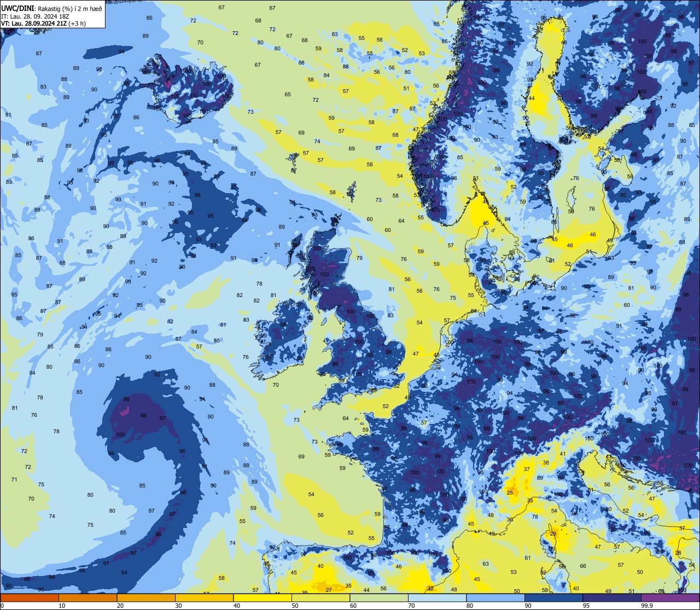The width and height of the screenshot is (700, 610).
Task: Click the humidity value "63" in the Mediterranean
Action: [x=486, y=564]
